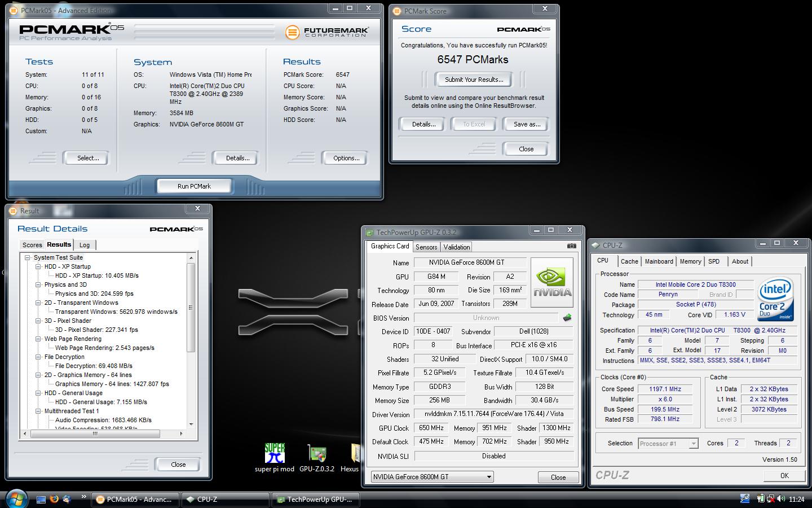812x508 pixels.
Task: Click the wrench tool tray icon
Action: coord(745,499)
